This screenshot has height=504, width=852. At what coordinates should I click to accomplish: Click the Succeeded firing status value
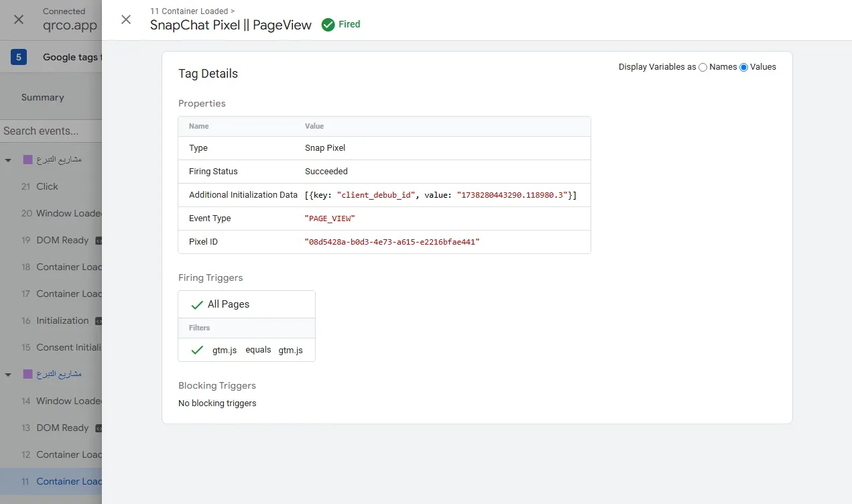[326, 172]
